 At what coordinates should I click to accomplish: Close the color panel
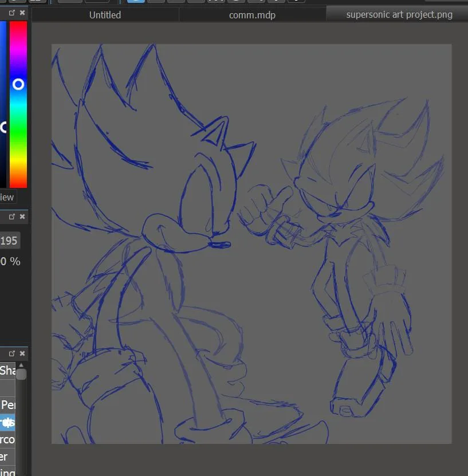22,13
